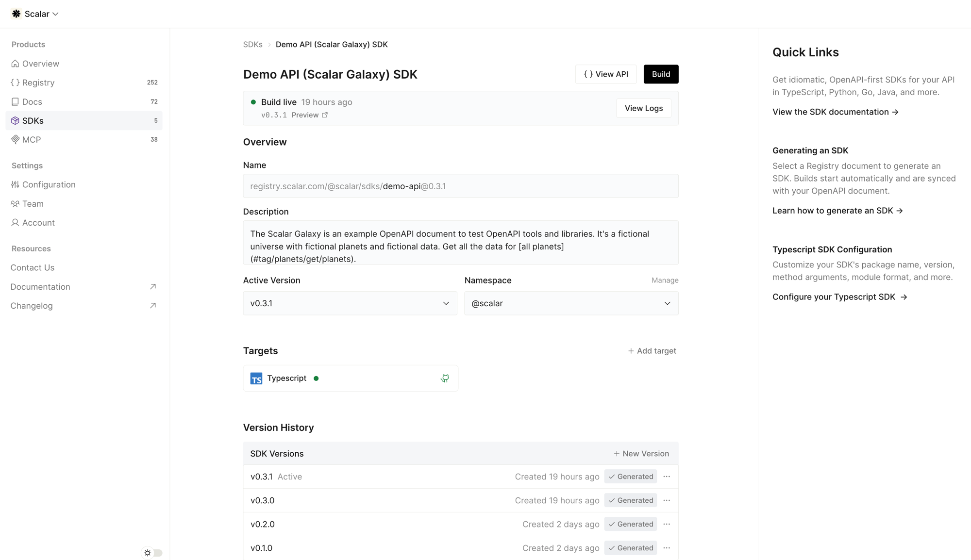The image size is (971, 560).
Task: Click the Documentation external link arrow
Action: [153, 287]
